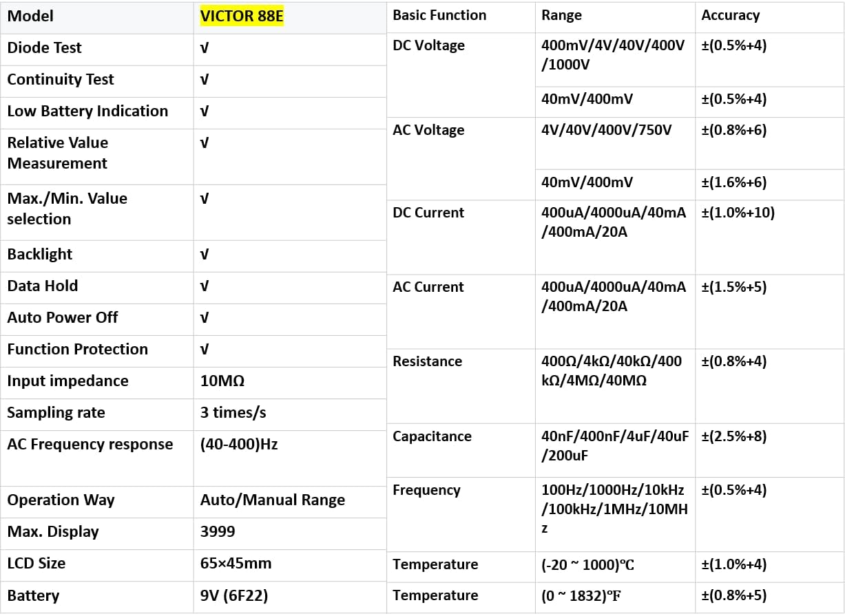Select the ±(1.6%+6) accuracy value

tap(734, 183)
